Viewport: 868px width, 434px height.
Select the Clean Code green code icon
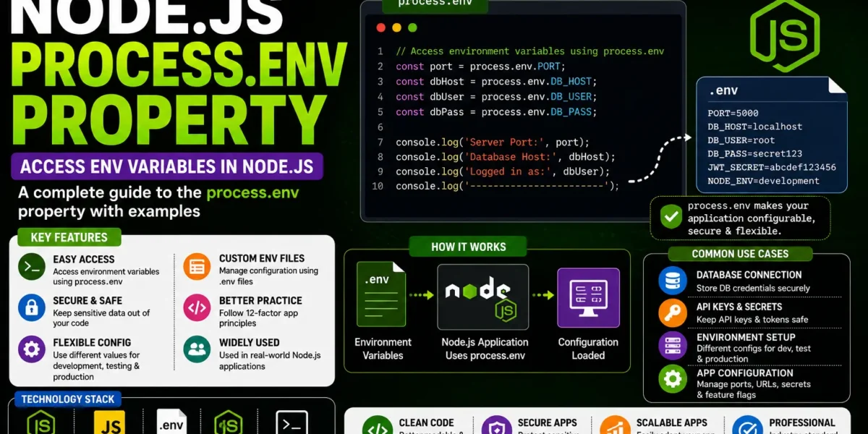(377, 427)
